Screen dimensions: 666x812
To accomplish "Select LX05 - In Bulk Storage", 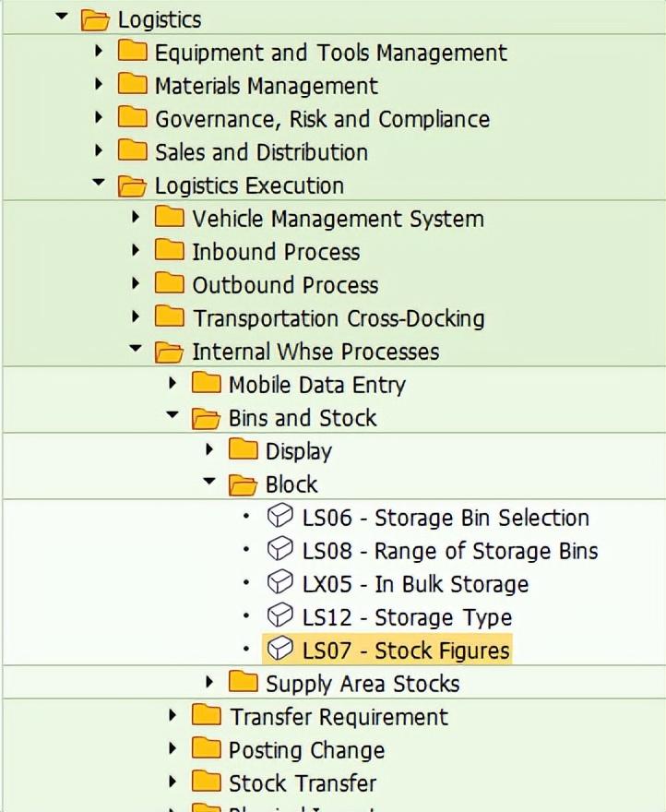I will tap(415, 584).
